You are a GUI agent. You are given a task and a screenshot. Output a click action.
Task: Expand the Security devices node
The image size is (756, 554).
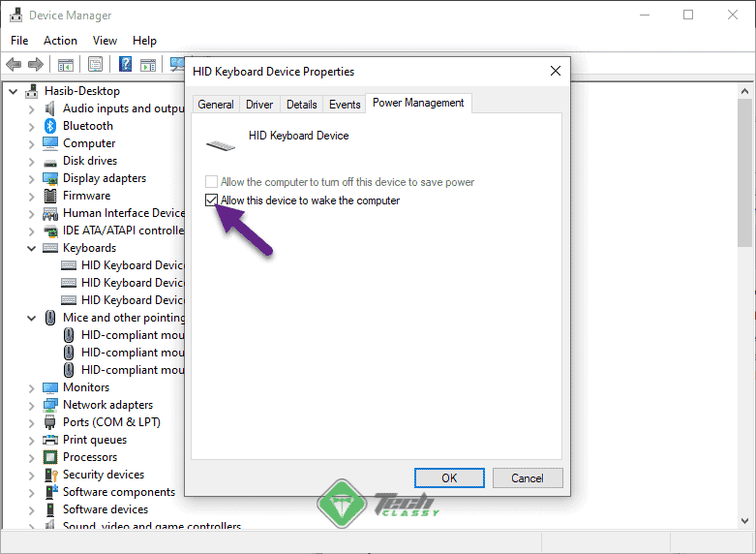click(31, 476)
